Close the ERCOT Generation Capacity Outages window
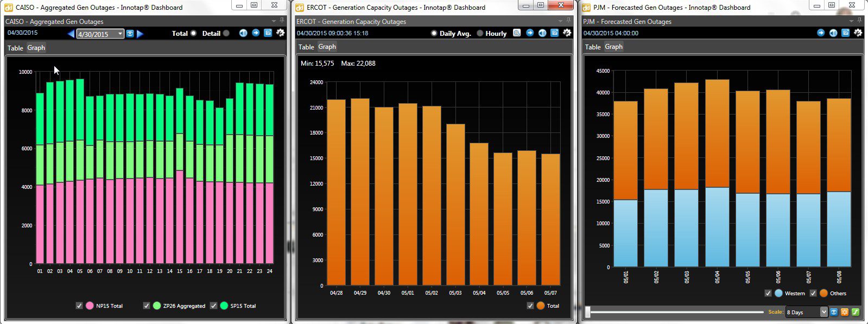The image size is (868, 324). tap(561, 5)
